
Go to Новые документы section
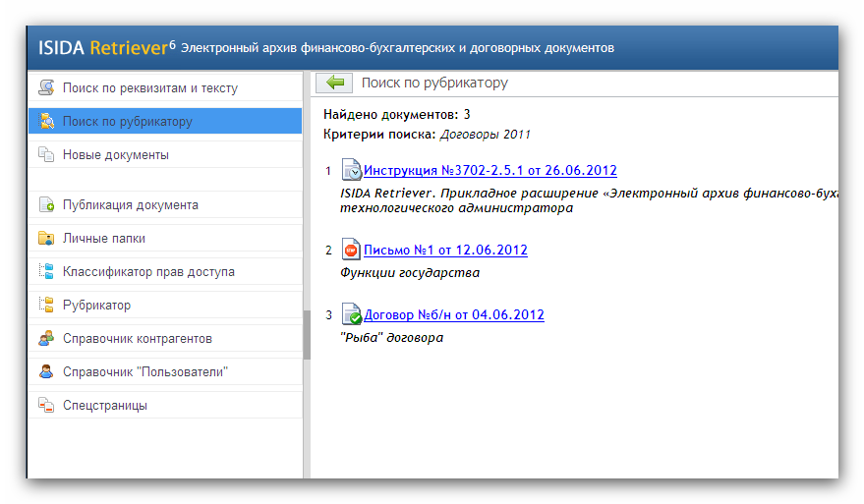point(115,155)
